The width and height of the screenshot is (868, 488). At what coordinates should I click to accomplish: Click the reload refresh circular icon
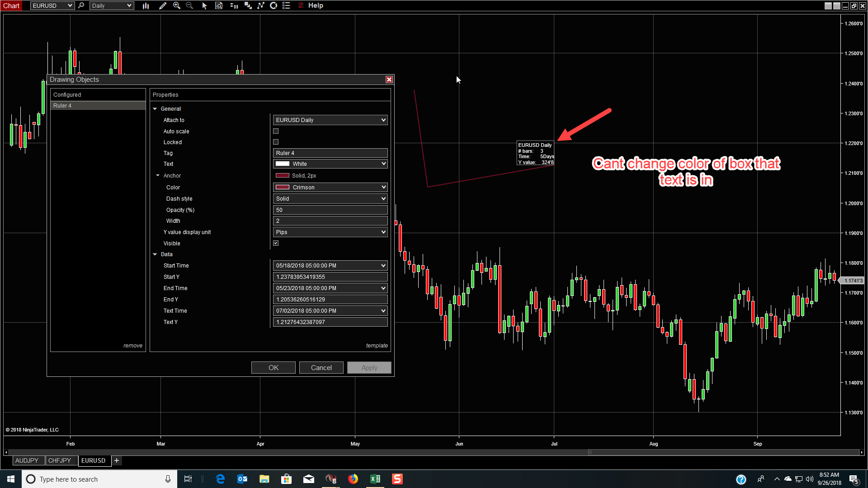point(274,6)
